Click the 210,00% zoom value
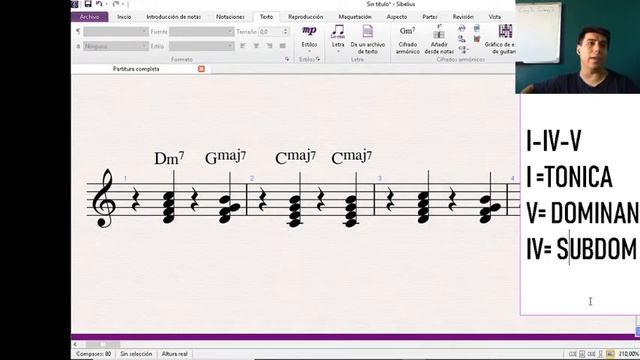Image resolution: width=640 pixels, height=360 pixels. coord(629,354)
